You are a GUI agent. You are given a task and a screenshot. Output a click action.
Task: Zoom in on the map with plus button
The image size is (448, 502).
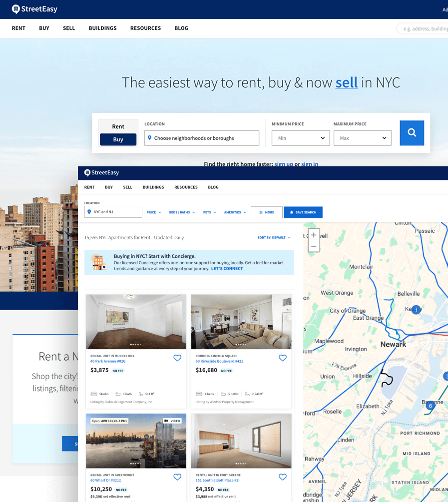click(x=314, y=235)
